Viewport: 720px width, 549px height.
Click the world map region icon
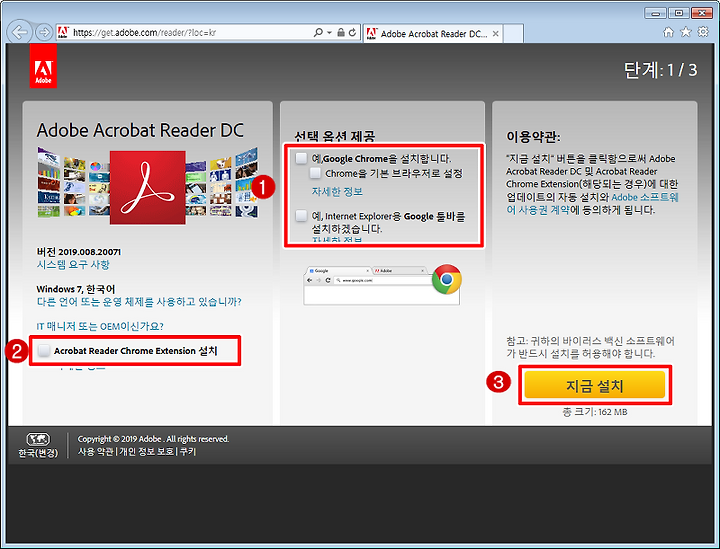tap(39, 439)
